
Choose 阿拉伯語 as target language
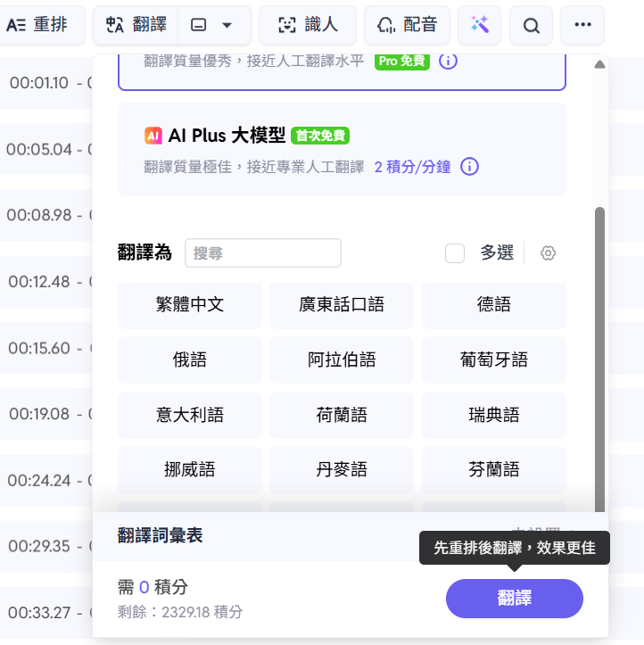342,360
